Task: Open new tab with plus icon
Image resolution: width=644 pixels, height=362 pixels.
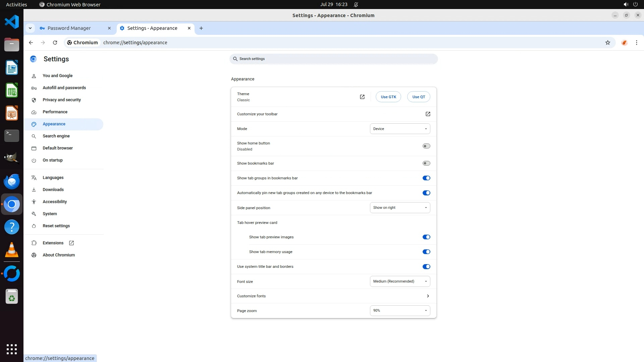Action: (x=201, y=28)
